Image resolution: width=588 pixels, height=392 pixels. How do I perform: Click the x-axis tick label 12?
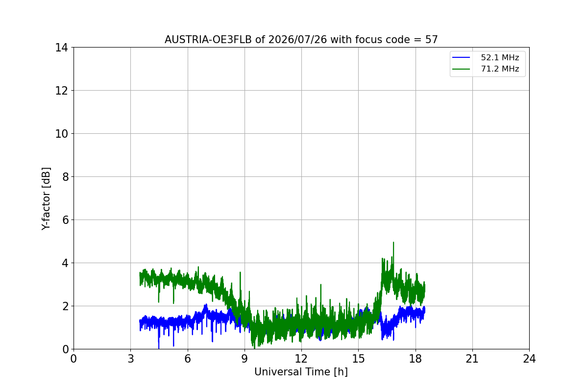click(x=301, y=359)
